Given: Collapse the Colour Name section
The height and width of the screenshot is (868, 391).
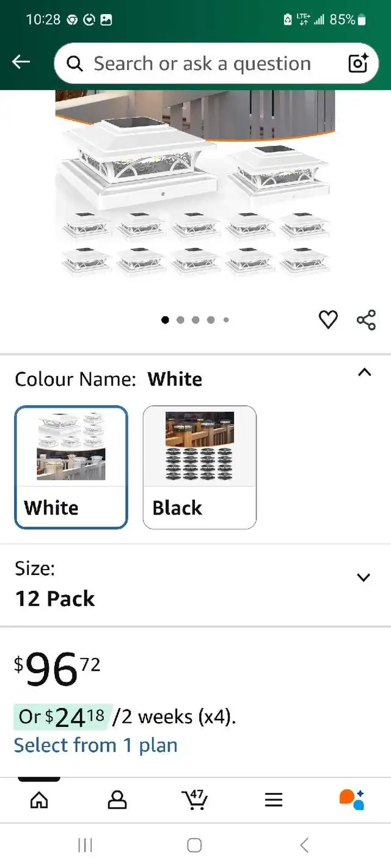Looking at the screenshot, I should [364, 372].
